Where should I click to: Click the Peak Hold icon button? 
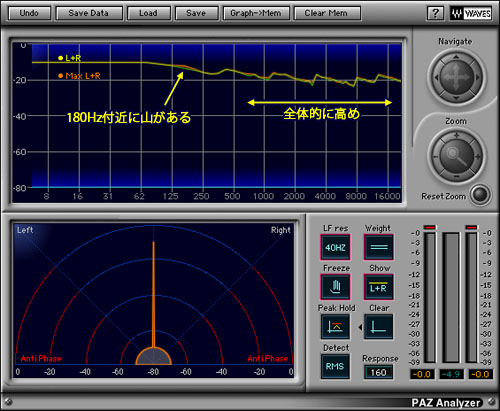pyautogui.click(x=335, y=327)
